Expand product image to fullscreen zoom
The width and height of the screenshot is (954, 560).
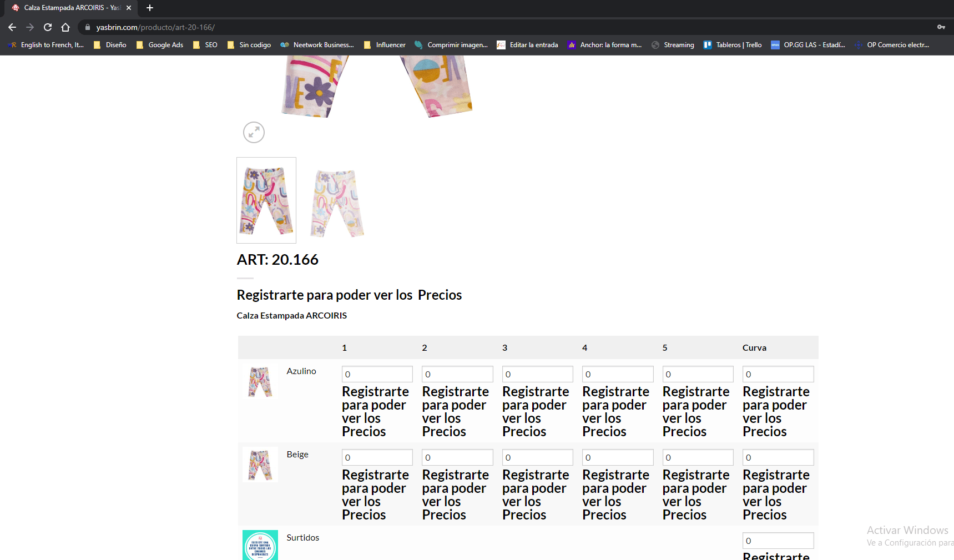point(254,132)
